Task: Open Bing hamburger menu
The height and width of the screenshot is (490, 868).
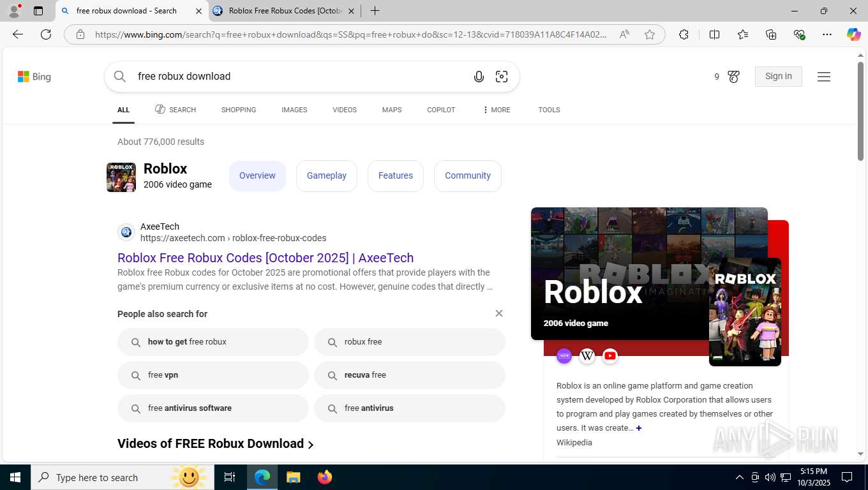Action: [824, 77]
